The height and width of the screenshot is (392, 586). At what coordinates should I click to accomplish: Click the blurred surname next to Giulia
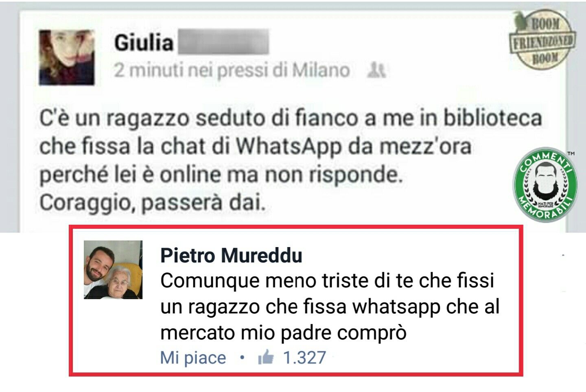223,42
